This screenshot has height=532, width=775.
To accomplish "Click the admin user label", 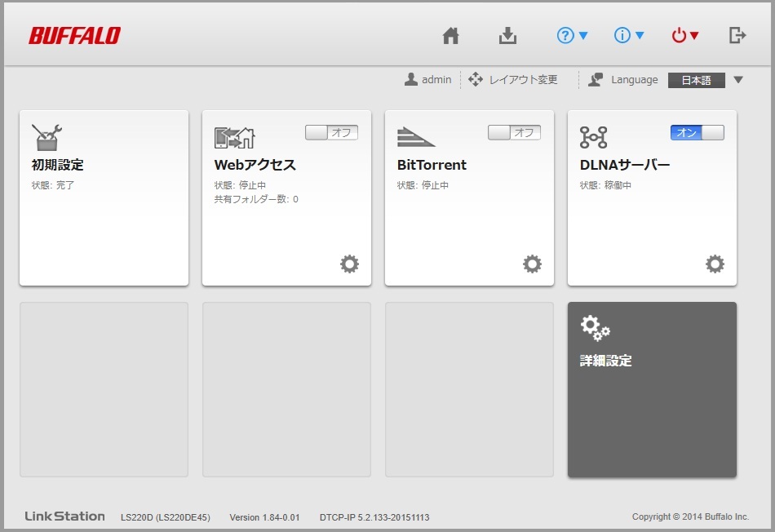I will 428,80.
